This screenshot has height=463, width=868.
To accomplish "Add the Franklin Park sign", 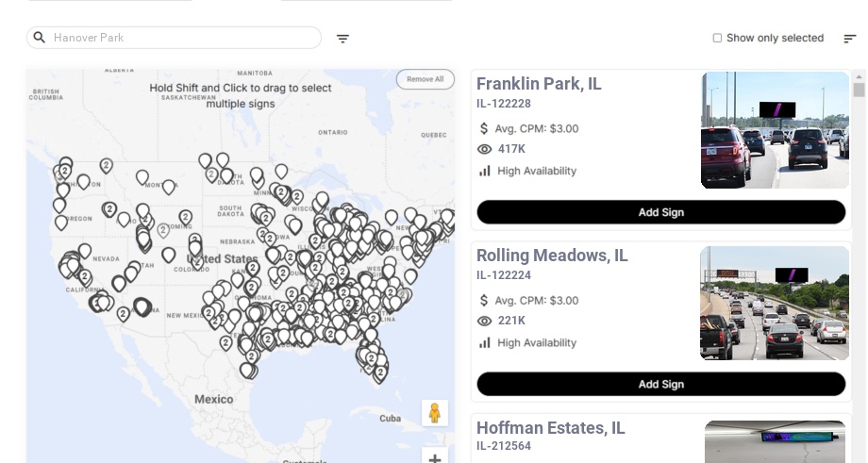I will coord(660,212).
